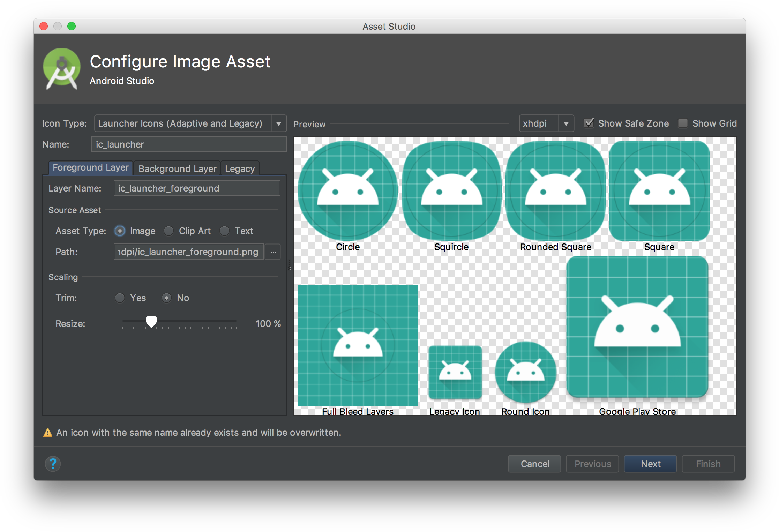Click the 'Configure Image Asset' heading

click(x=180, y=62)
